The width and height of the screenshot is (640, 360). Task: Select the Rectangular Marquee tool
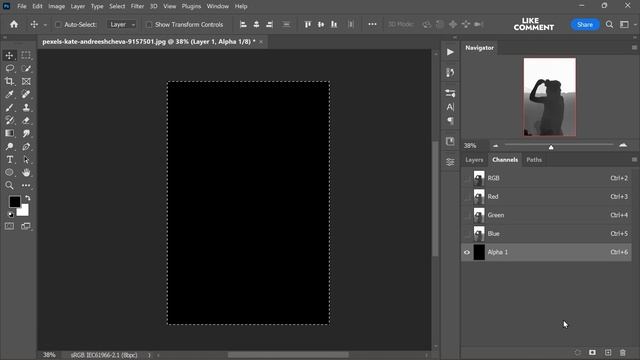pos(26,55)
